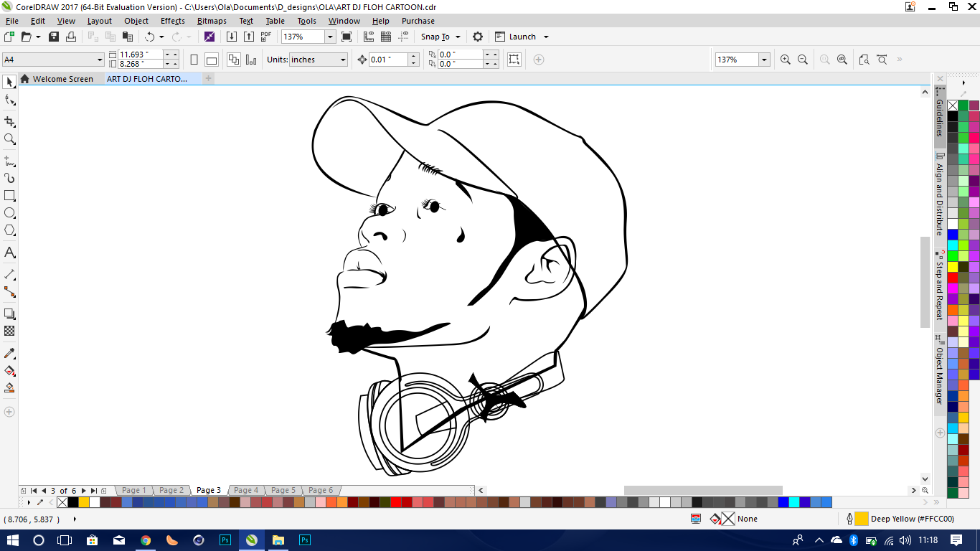Open the Bitmaps menu
The image size is (980, 551).
(211, 21)
